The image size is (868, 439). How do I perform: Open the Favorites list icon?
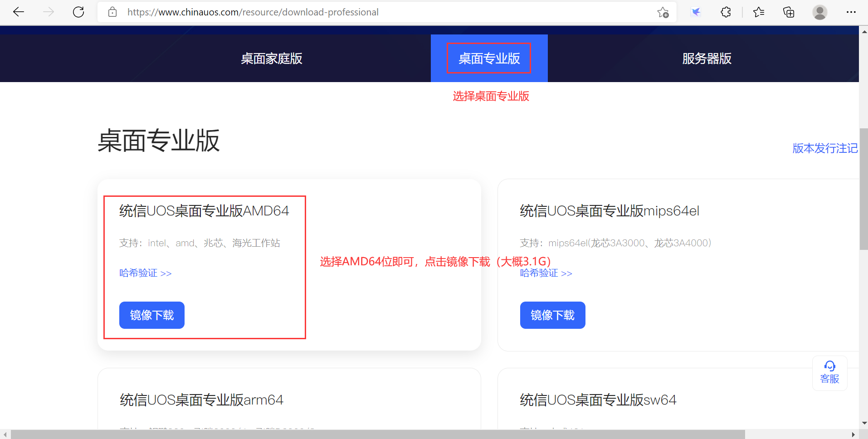(759, 12)
